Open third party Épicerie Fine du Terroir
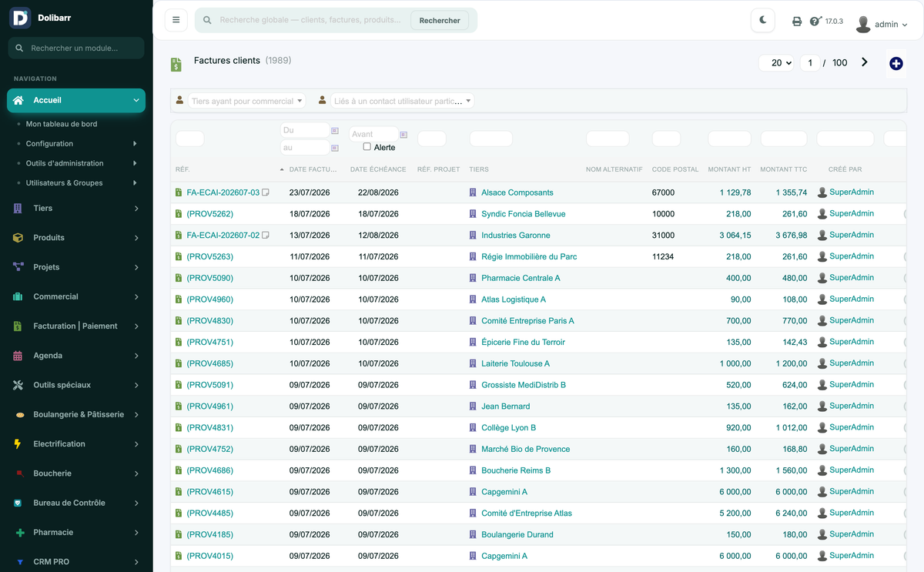 click(524, 342)
